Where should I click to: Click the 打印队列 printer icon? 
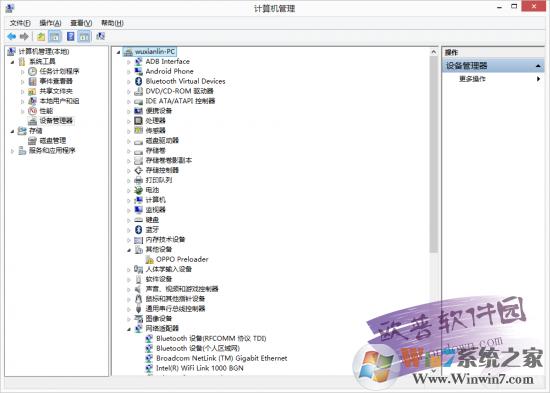(x=139, y=180)
